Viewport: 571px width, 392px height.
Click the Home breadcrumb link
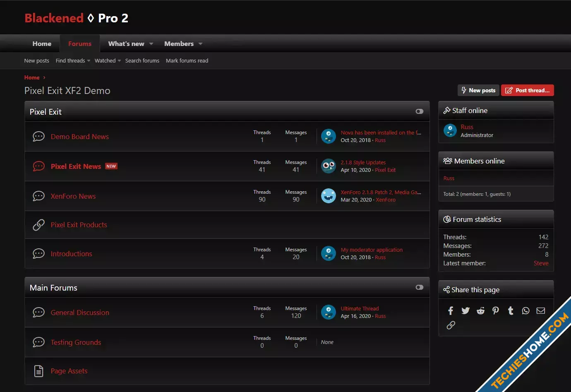(x=32, y=77)
